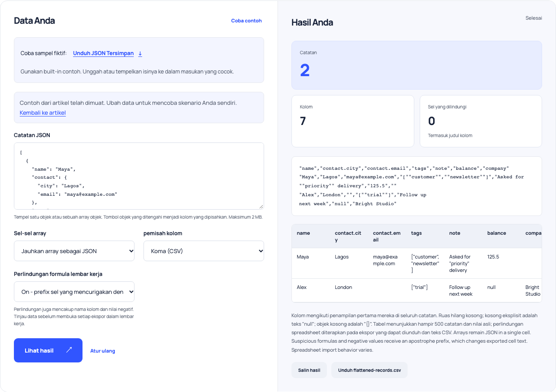
Task: Click the Salin hasil button
Action: pyautogui.click(x=309, y=370)
